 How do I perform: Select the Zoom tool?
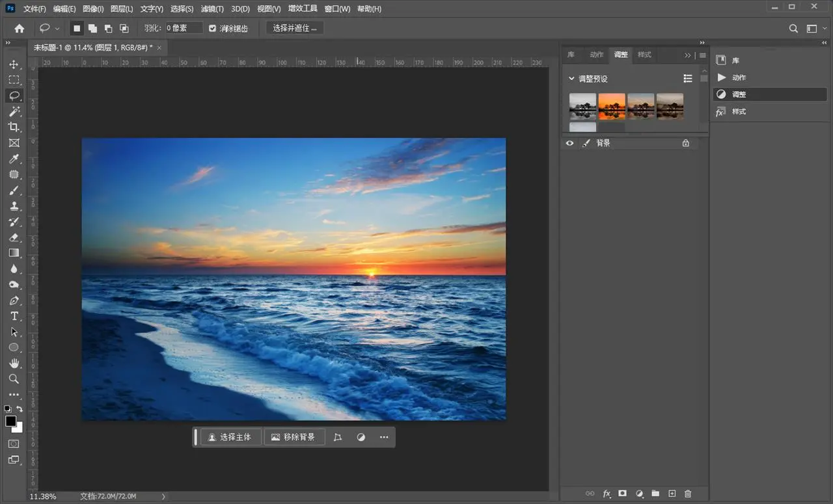click(14, 378)
